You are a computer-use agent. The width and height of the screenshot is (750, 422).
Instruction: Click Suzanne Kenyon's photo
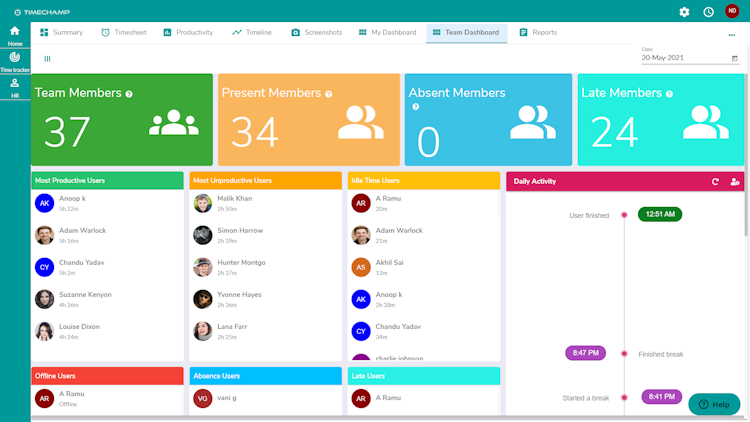coord(44,299)
